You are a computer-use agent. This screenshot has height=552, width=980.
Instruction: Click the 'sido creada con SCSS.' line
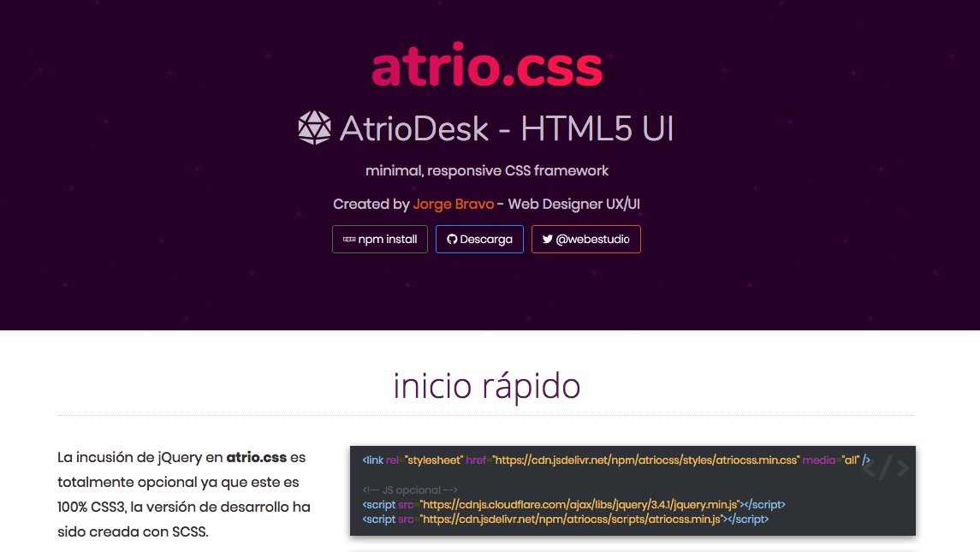(x=134, y=532)
